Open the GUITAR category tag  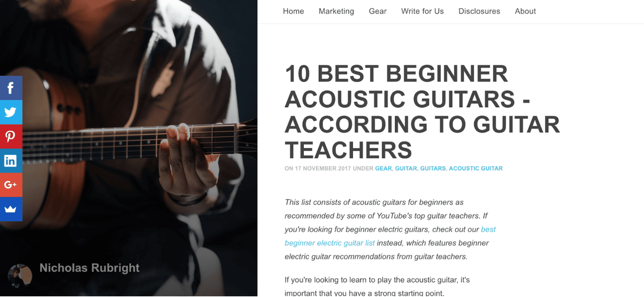pos(406,168)
